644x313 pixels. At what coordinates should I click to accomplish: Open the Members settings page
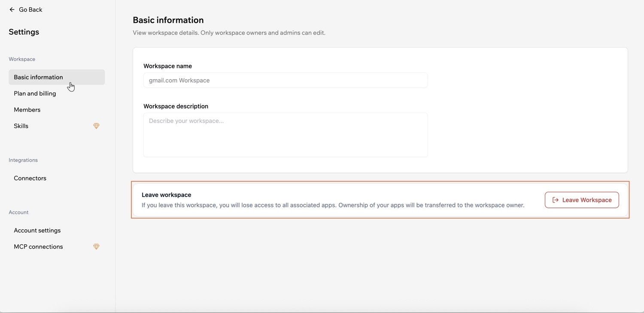click(27, 110)
